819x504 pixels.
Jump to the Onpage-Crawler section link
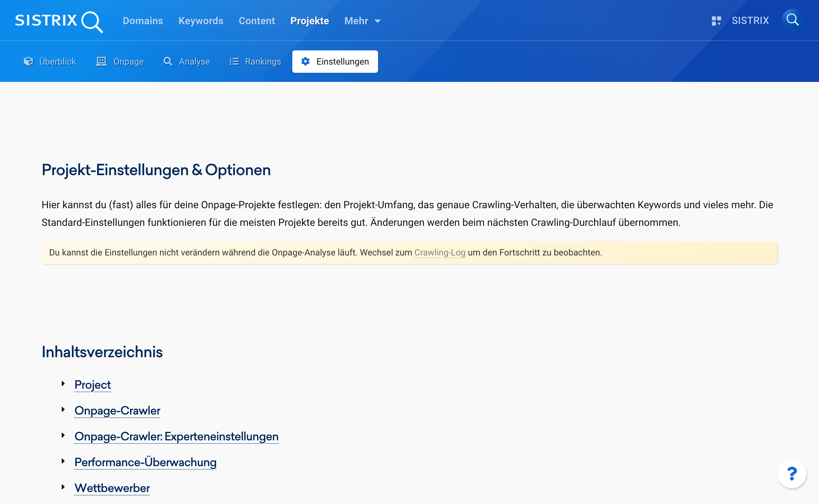[117, 411]
